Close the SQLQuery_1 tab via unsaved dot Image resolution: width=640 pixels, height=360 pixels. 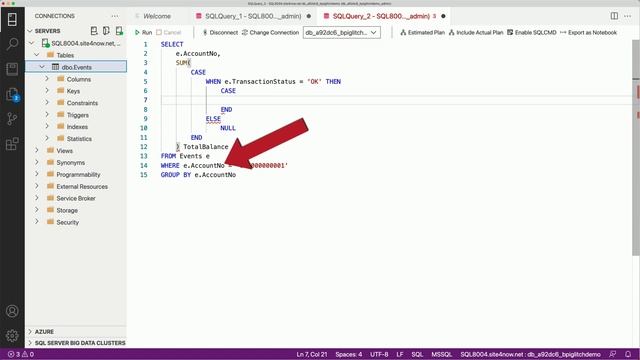309,16
